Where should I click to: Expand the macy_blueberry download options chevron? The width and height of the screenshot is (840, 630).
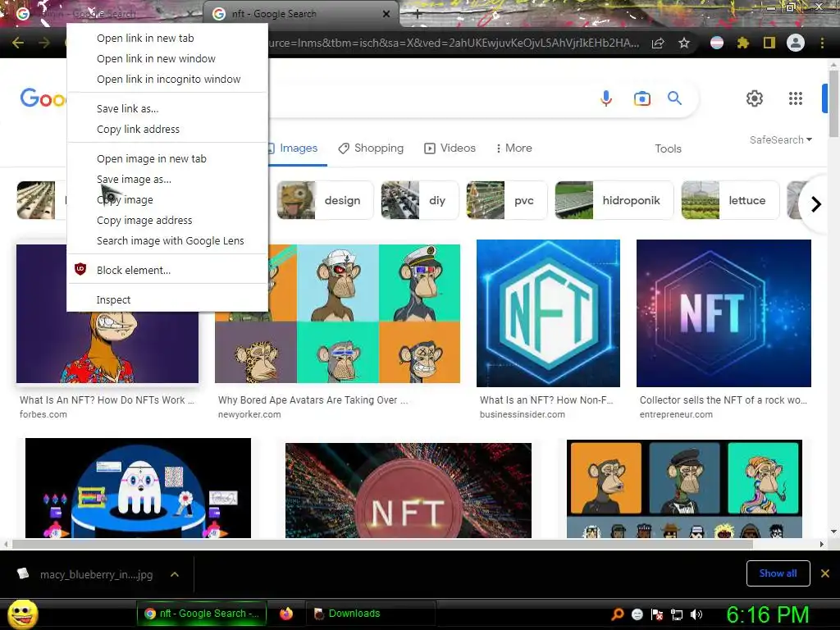174,574
